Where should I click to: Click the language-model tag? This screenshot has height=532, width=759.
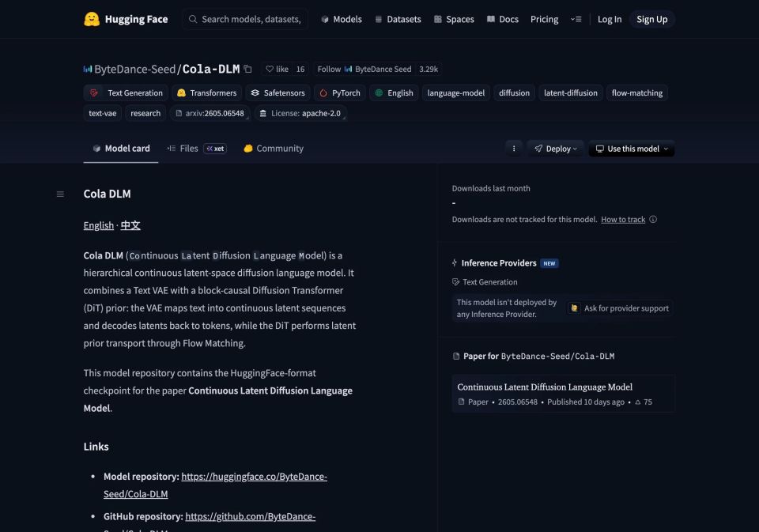click(x=456, y=93)
